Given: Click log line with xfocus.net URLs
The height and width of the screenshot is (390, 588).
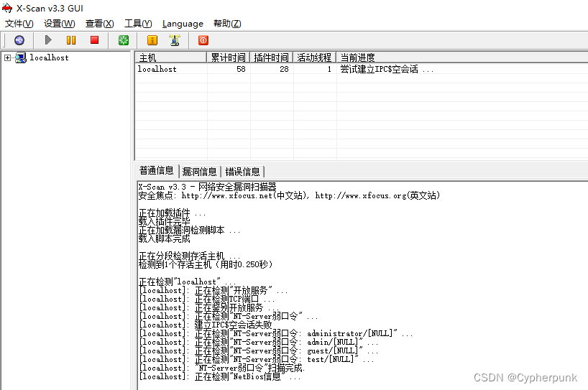Looking at the screenshot, I should [289, 195].
